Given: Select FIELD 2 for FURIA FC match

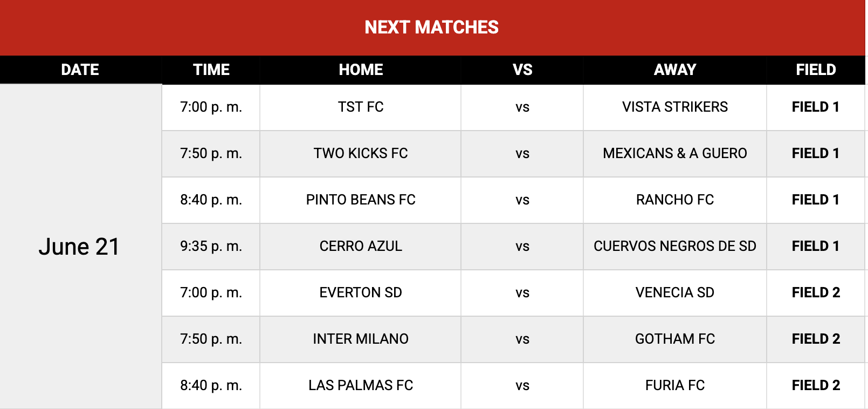Looking at the screenshot, I should pyautogui.click(x=816, y=385).
